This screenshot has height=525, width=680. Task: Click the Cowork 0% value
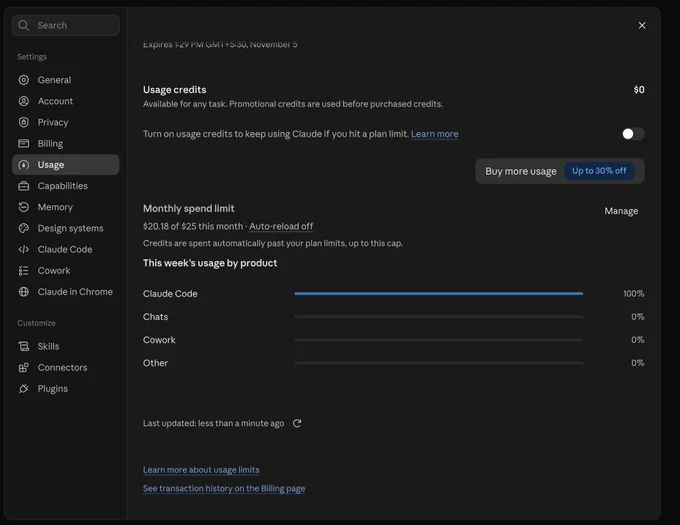pos(638,340)
